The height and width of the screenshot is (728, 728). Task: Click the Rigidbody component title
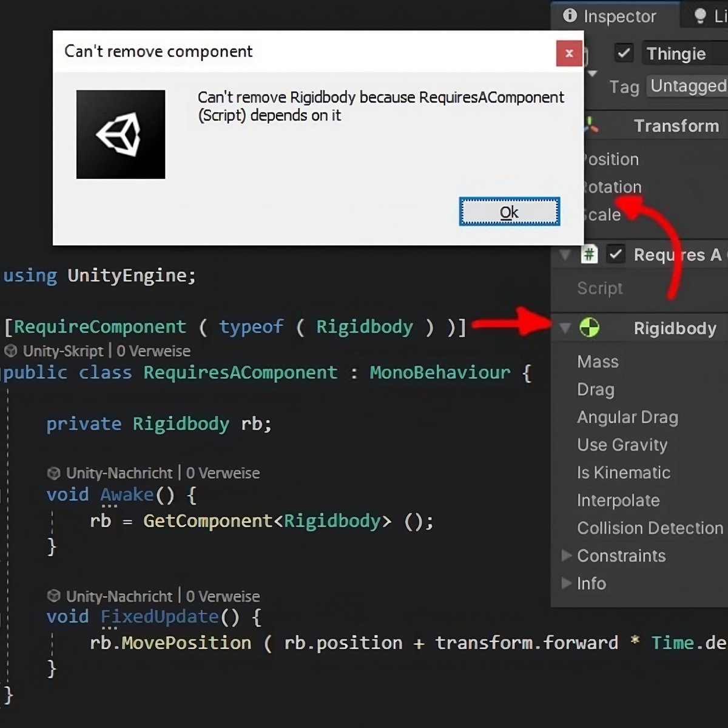click(x=675, y=328)
